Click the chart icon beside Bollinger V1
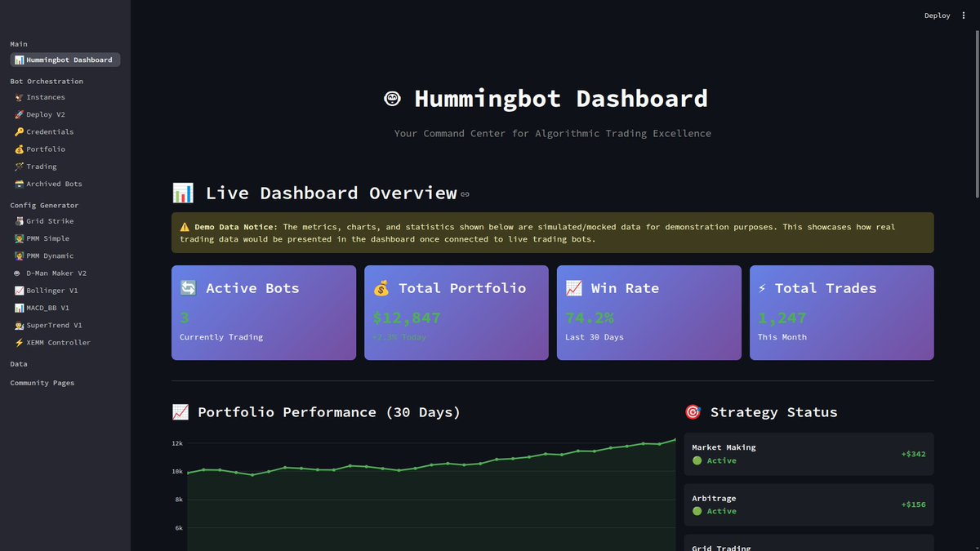 coord(19,291)
